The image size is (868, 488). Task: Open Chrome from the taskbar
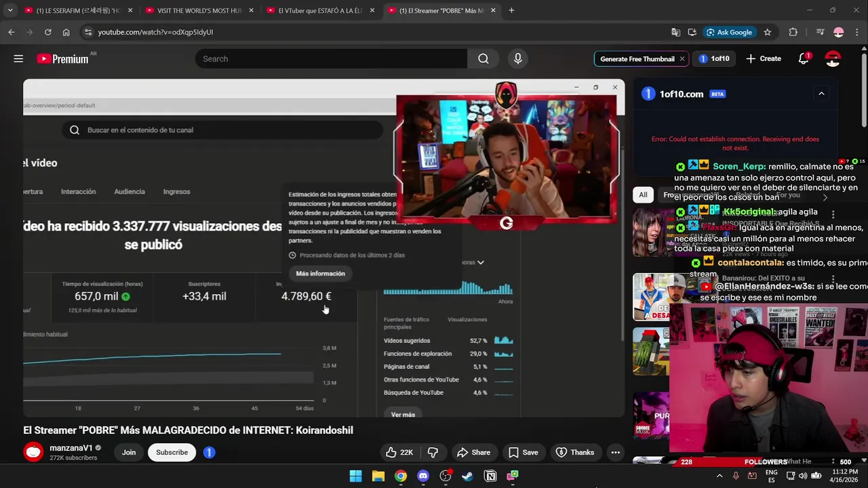click(401, 476)
